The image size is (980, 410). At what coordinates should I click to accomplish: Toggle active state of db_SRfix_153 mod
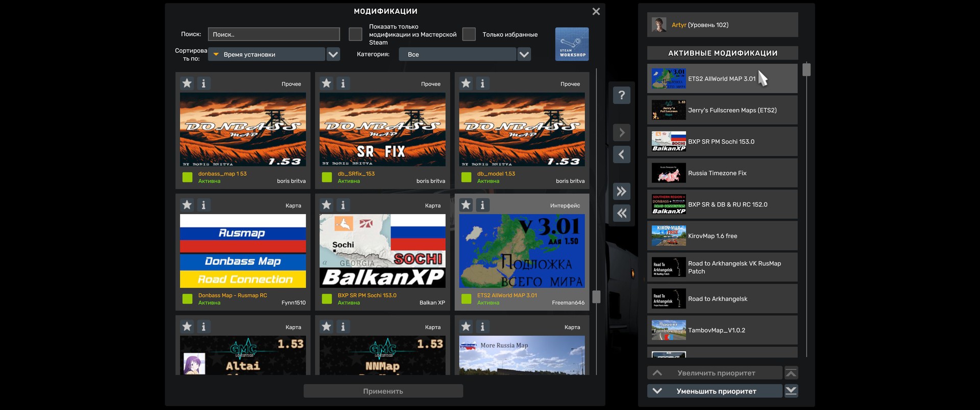pos(327,177)
